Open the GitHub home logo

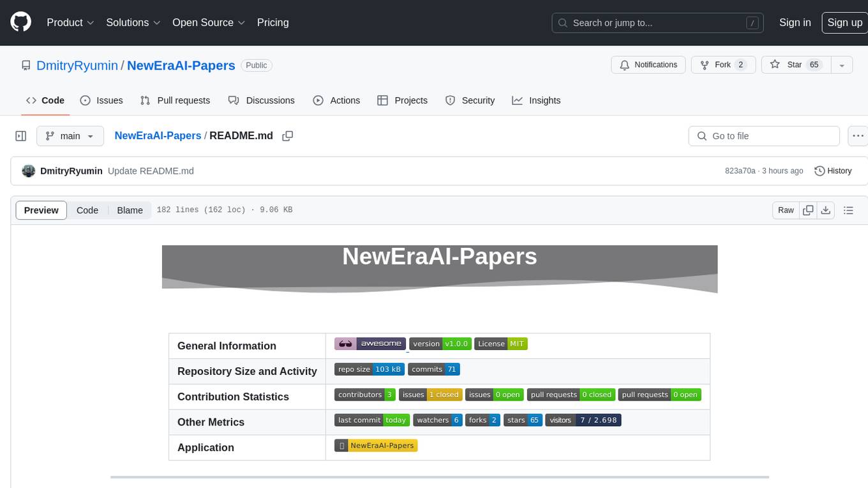click(20, 22)
